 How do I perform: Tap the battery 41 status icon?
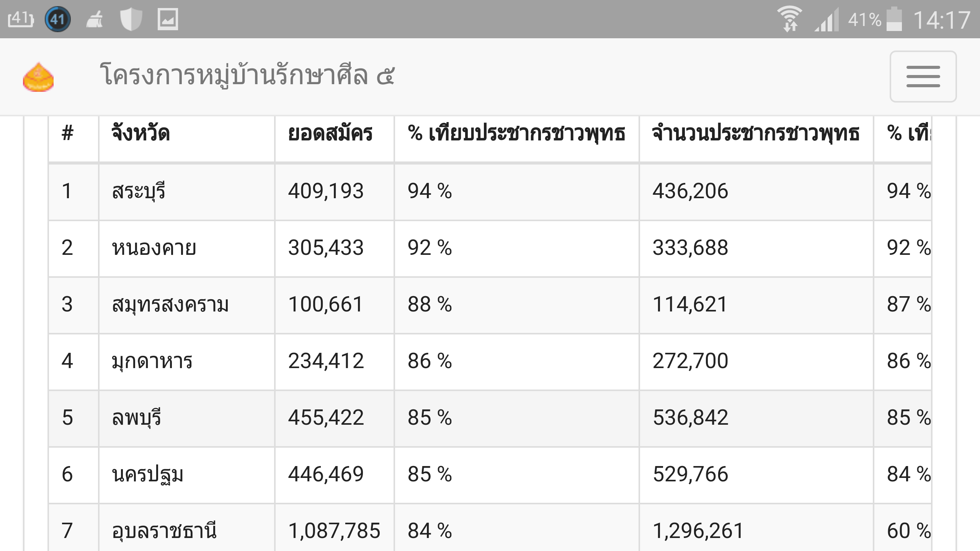click(21, 19)
